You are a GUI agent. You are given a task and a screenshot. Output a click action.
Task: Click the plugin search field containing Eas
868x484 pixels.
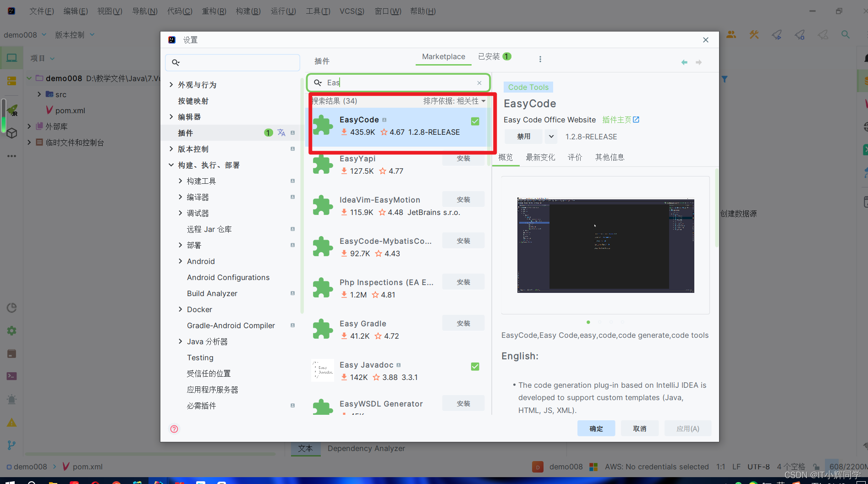pyautogui.click(x=399, y=83)
